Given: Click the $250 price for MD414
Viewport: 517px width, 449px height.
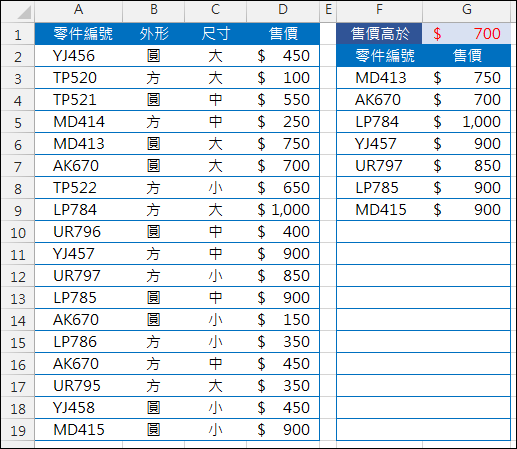Looking at the screenshot, I should pyautogui.click(x=283, y=122).
